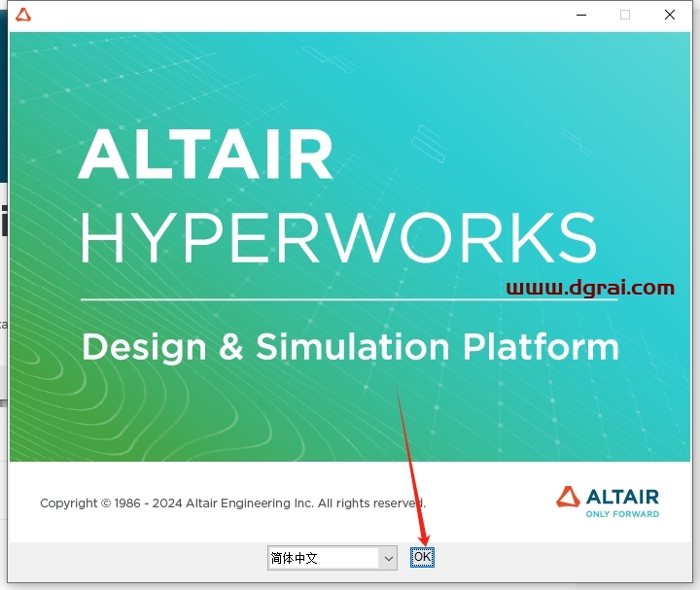Minimize the installer window
Viewport: 700px width, 590px height.
coord(581,15)
